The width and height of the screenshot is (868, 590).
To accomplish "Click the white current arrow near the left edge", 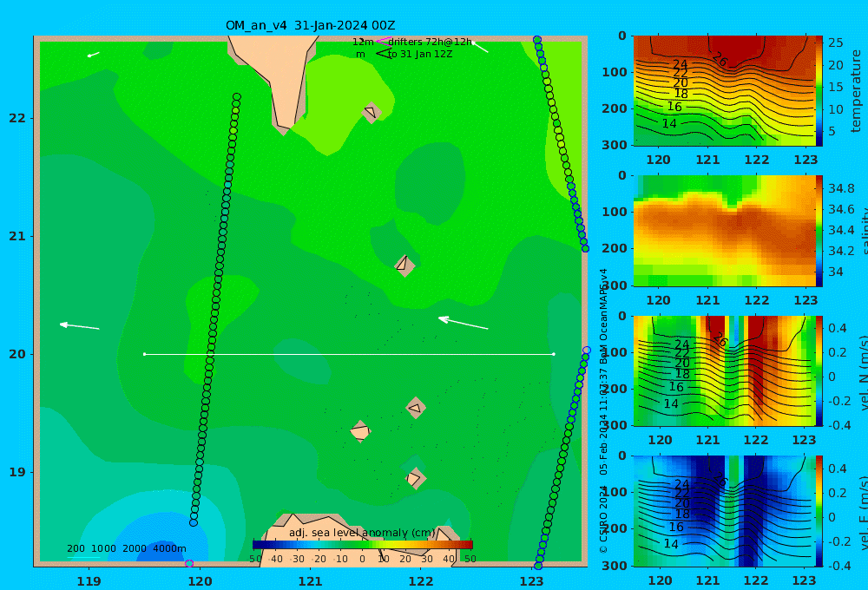I will point(80,326).
